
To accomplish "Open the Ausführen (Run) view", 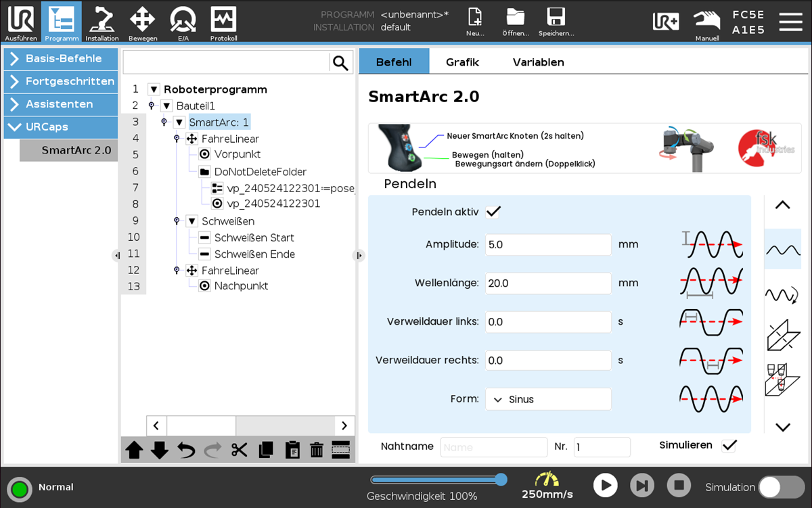I will point(21,22).
